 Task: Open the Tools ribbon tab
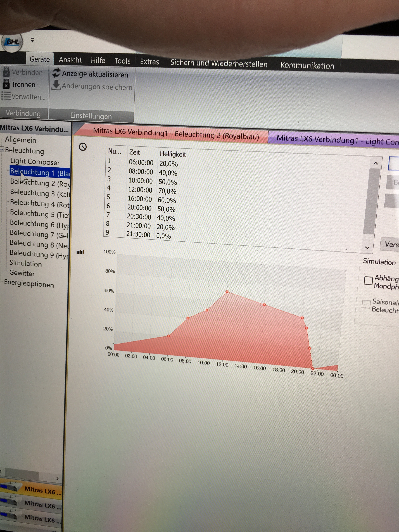122,61
